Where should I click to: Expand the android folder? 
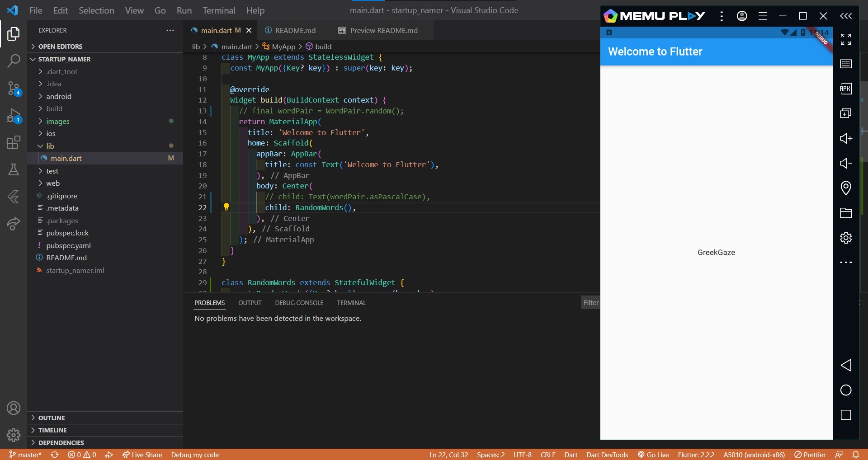[105, 96]
